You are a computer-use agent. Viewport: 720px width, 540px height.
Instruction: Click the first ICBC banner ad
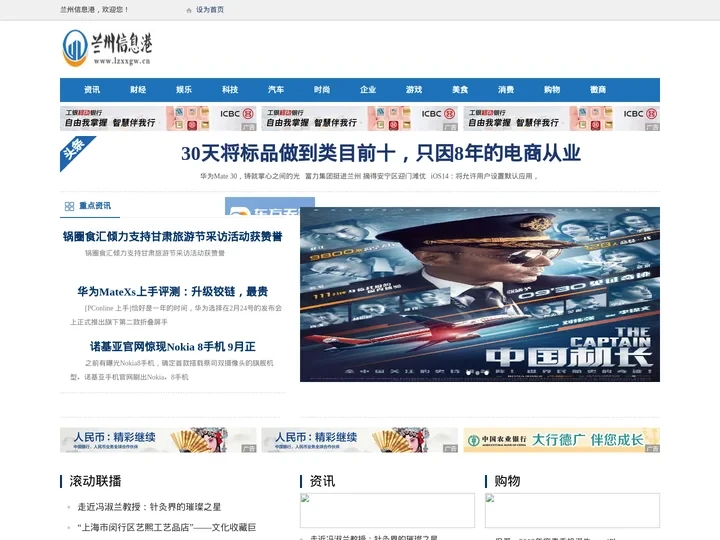[158, 118]
